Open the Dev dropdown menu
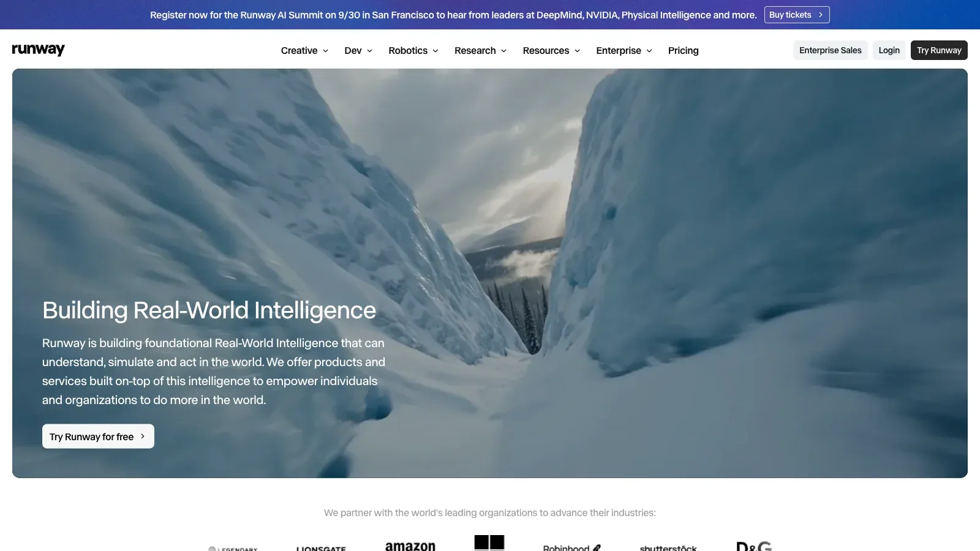Image resolution: width=980 pixels, height=551 pixels. coord(358,50)
